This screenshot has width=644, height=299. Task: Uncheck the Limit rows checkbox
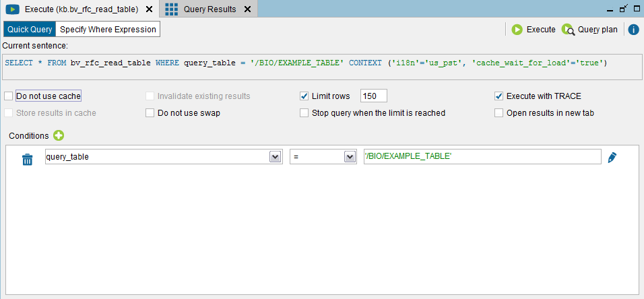click(x=304, y=96)
